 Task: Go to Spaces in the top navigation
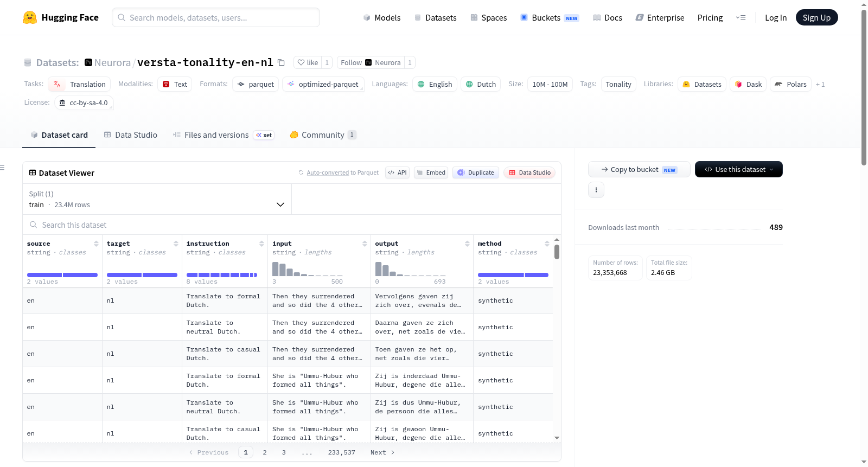pos(488,17)
